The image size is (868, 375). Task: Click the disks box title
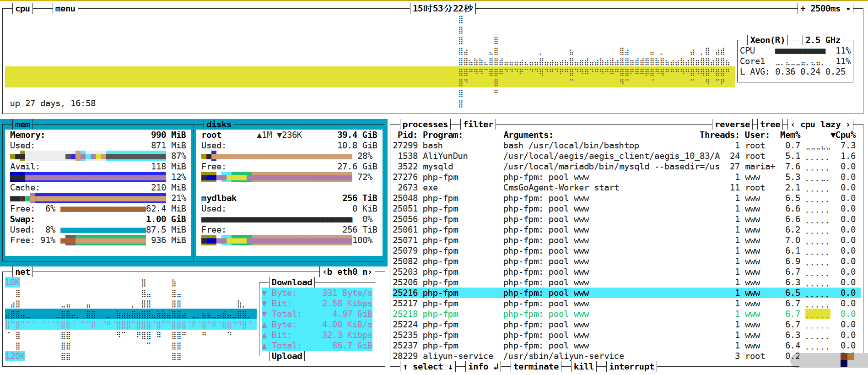pos(219,125)
